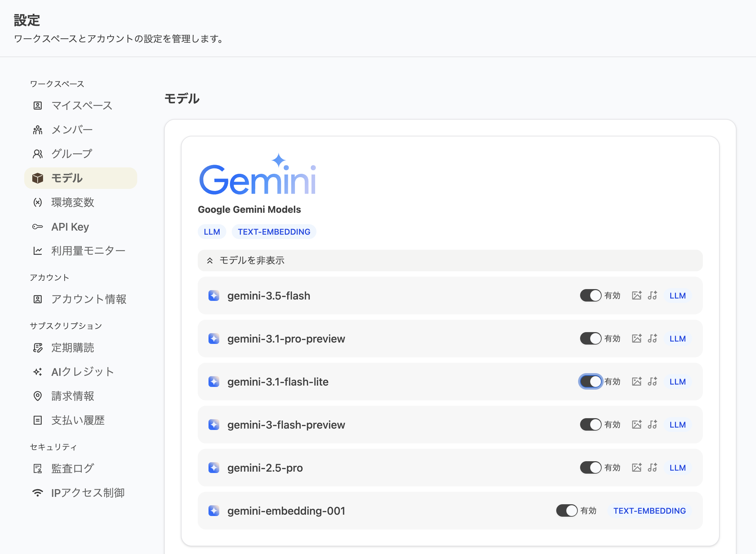Click the gemini-embedding-001 model icon
The image size is (756, 554).
(x=214, y=511)
